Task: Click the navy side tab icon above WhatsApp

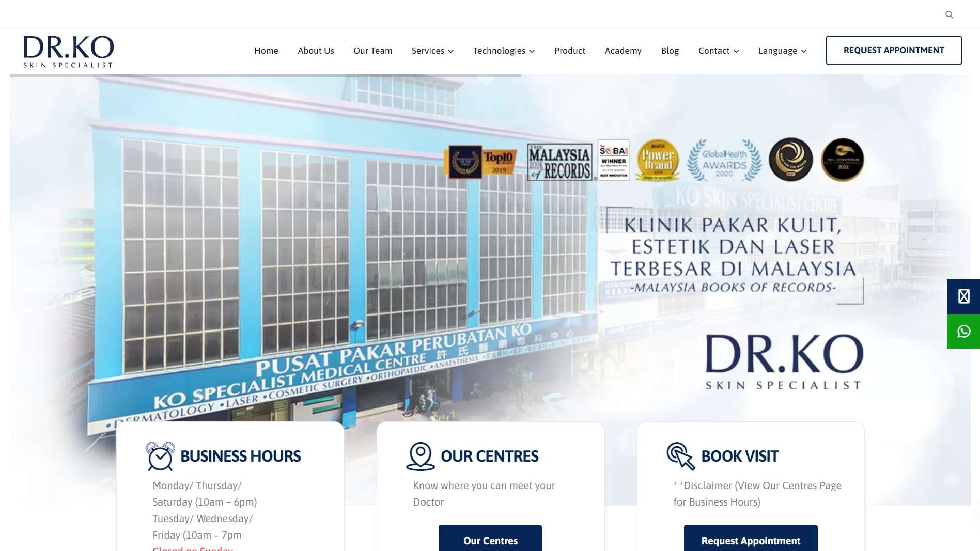Action: point(963,296)
